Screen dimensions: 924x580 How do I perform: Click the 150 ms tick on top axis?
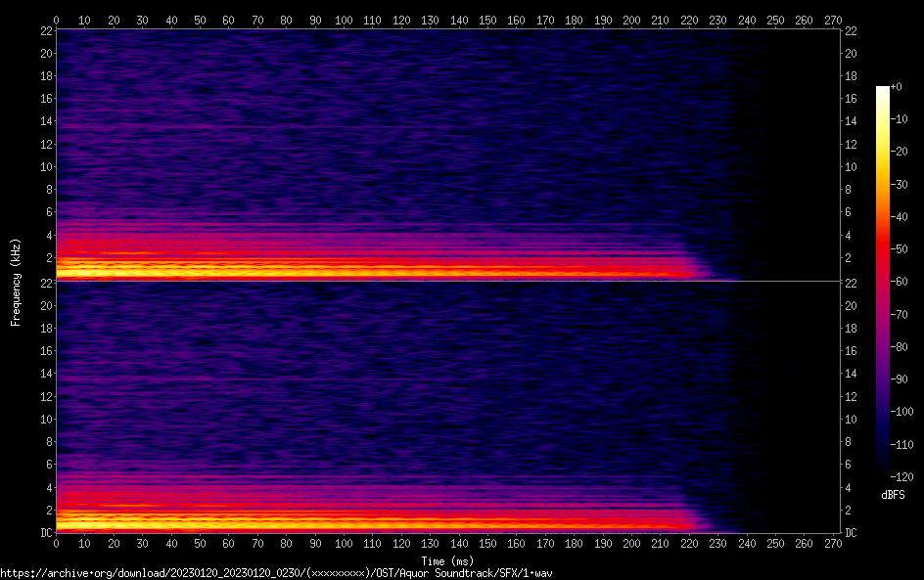coord(488,20)
